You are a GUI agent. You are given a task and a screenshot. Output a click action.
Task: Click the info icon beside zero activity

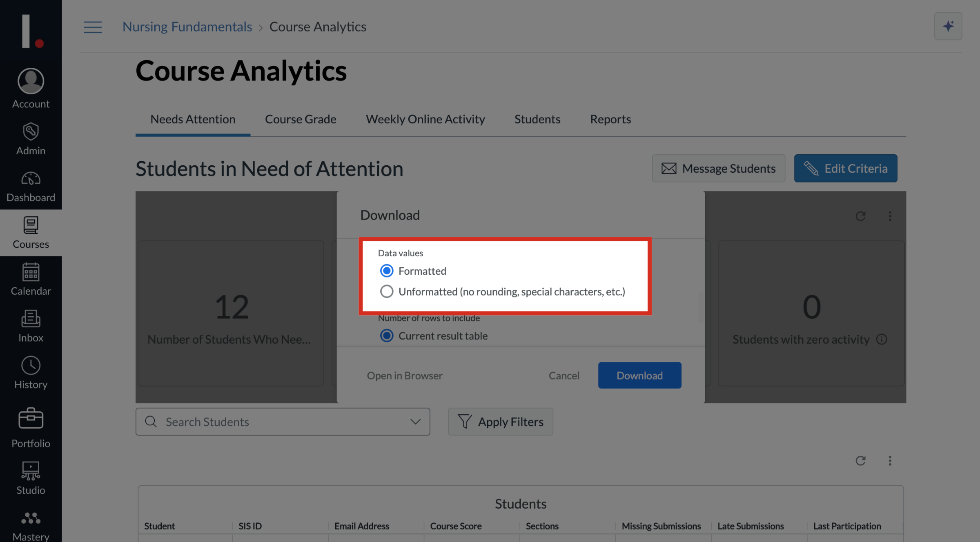[882, 339]
